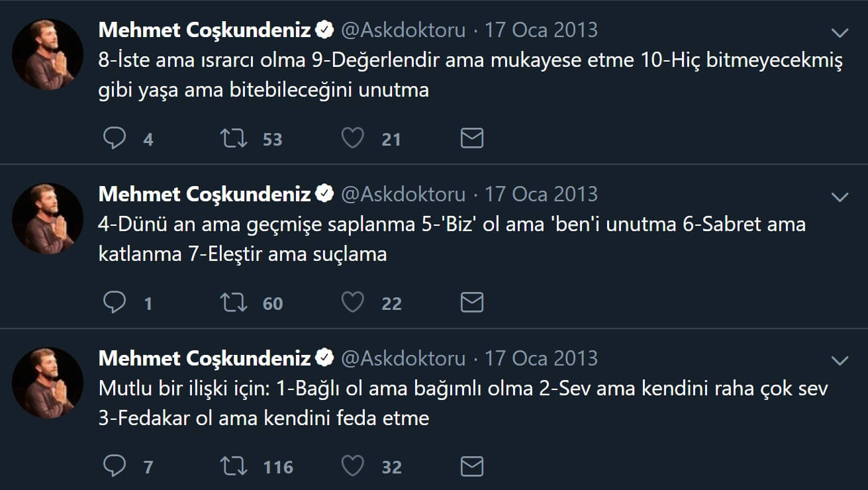This screenshot has height=490, width=868.
Task: Like the tweet with 22 likes
Action: pyautogui.click(x=352, y=303)
